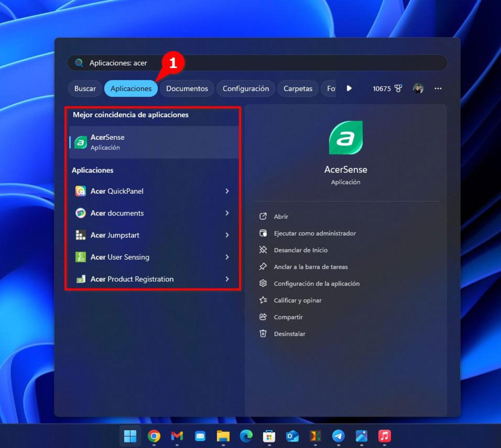The height and width of the screenshot is (448, 501).
Task: Click the user profile avatar
Action: coord(418,89)
